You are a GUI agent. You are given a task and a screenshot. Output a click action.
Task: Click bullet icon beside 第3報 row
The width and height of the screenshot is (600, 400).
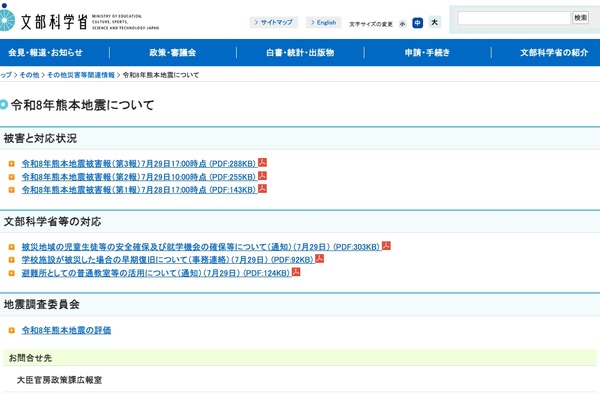(11, 164)
